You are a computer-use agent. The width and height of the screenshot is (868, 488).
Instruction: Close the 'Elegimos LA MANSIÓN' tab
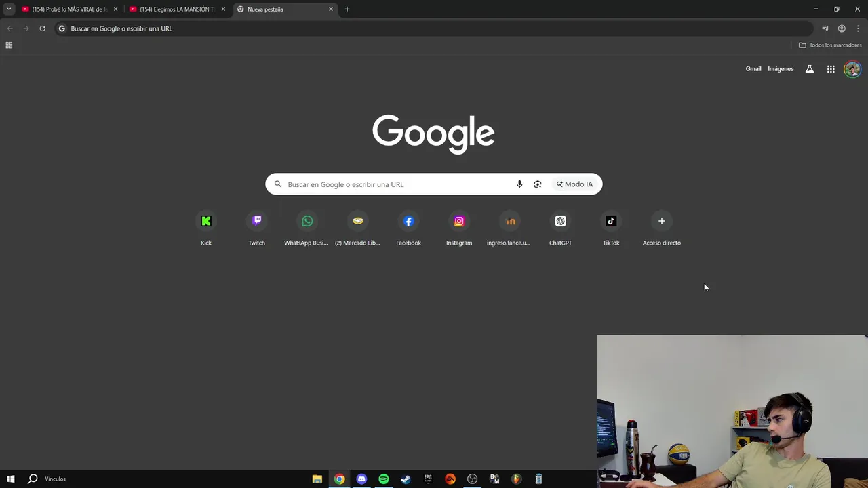(223, 9)
